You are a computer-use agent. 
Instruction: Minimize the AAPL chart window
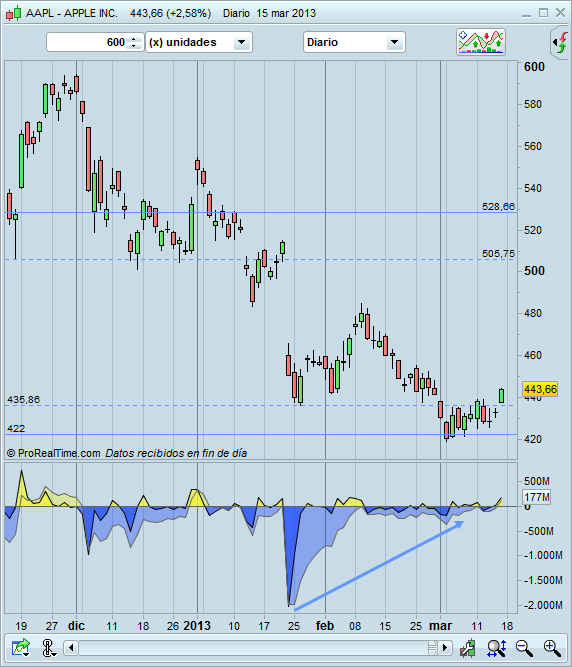(x=526, y=14)
